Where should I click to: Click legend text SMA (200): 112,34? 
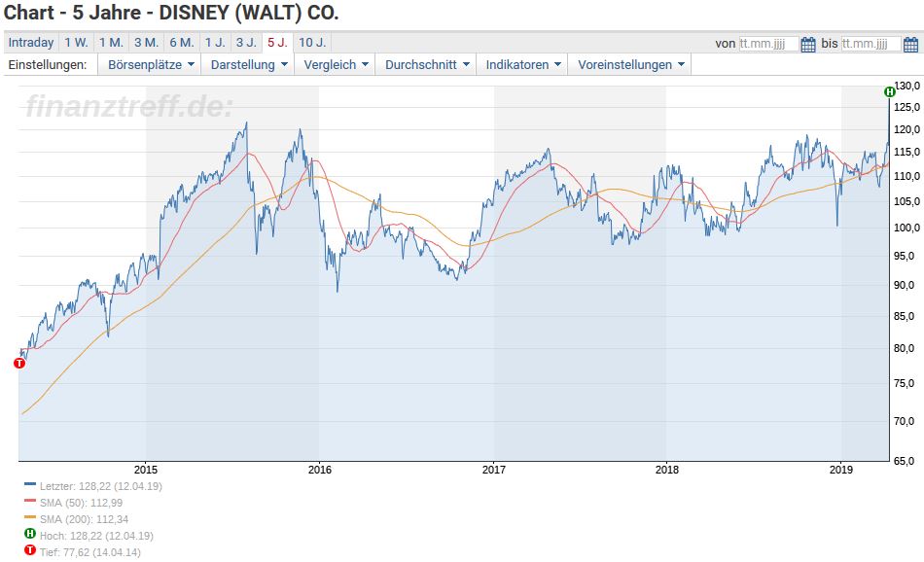tap(85, 519)
